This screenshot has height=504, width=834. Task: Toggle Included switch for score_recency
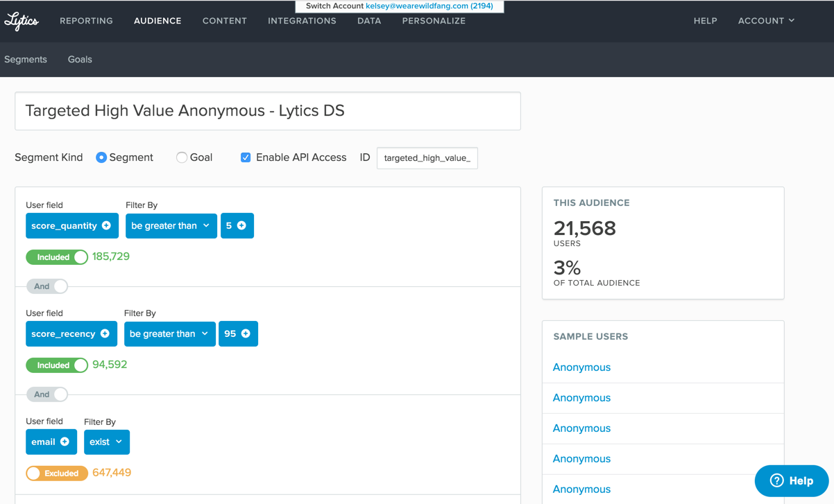pyautogui.click(x=57, y=365)
